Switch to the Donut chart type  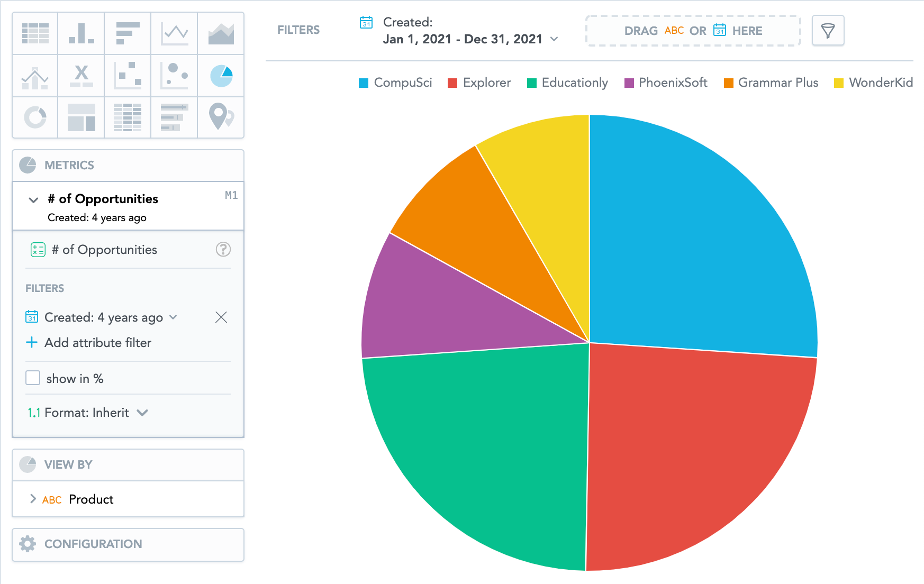point(34,117)
